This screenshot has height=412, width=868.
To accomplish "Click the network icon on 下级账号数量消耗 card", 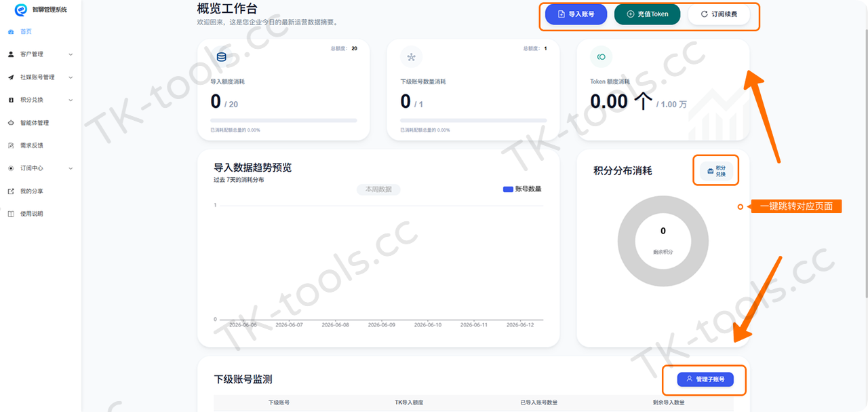I will click(x=411, y=57).
